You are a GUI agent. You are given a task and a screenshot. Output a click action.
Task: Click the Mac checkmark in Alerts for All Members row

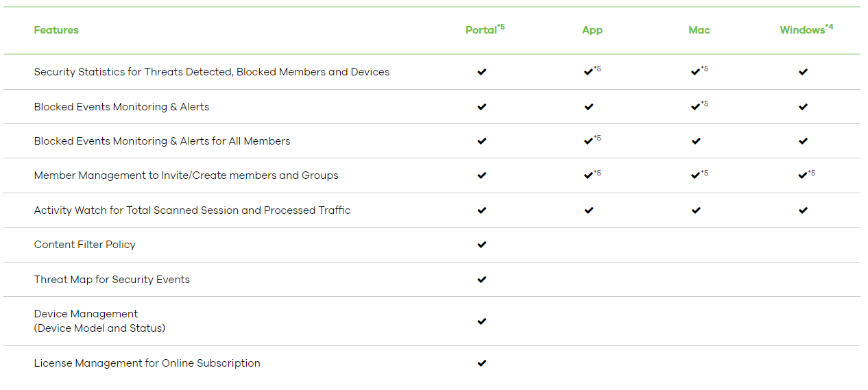click(x=696, y=141)
